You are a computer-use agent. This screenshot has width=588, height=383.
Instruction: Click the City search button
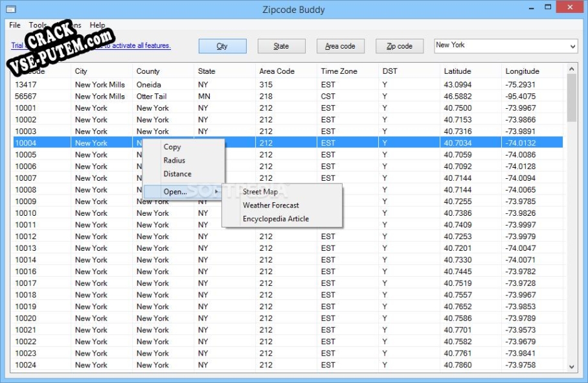pyautogui.click(x=222, y=46)
